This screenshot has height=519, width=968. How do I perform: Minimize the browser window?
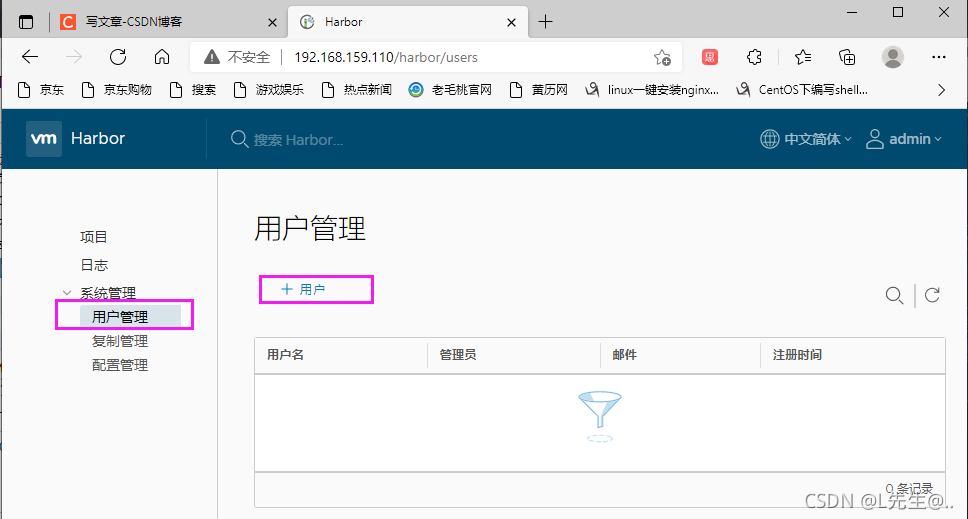pos(852,12)
